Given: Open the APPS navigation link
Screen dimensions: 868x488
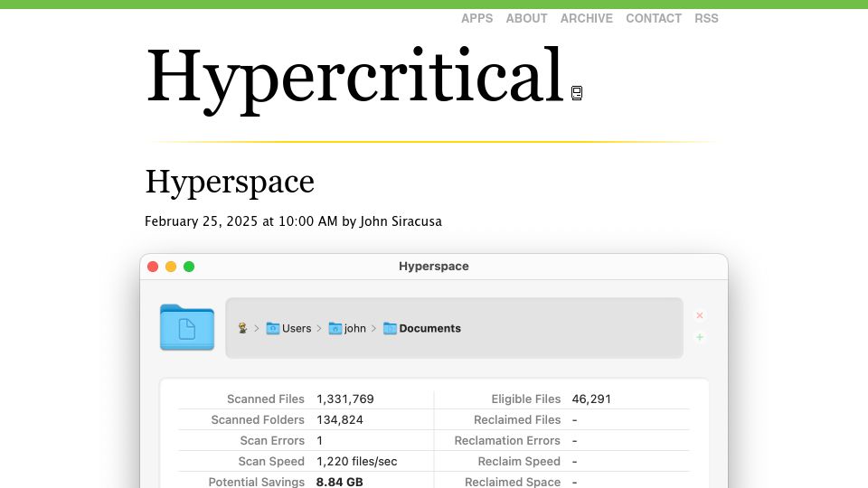Looking at the screenshot, I should [x=476, y=18].
